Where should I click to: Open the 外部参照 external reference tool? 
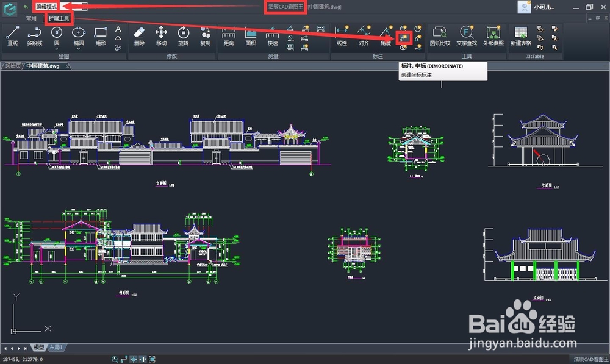pos(493,36)
